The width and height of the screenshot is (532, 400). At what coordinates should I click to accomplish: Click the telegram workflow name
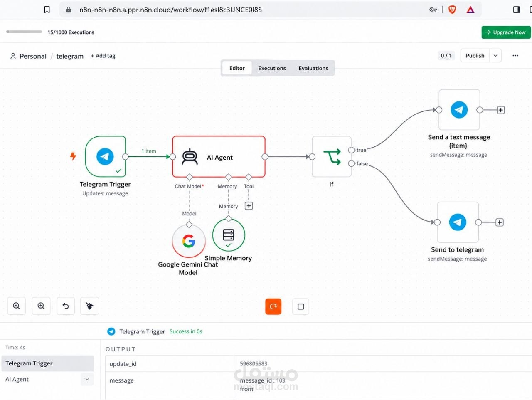[x=70, y=56]
